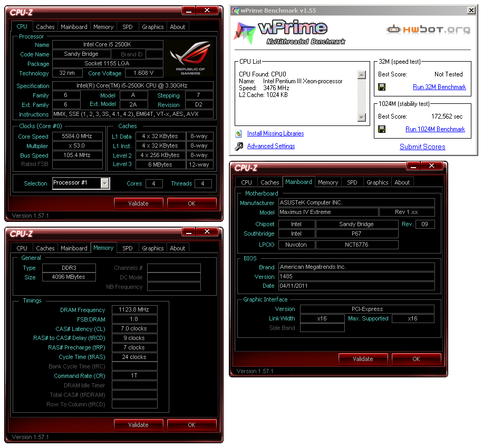Image resolution: width=483 pixels, height=448 pixels.
Task: Click the Advanced Settings wrench icon
Action: point(239,146)
